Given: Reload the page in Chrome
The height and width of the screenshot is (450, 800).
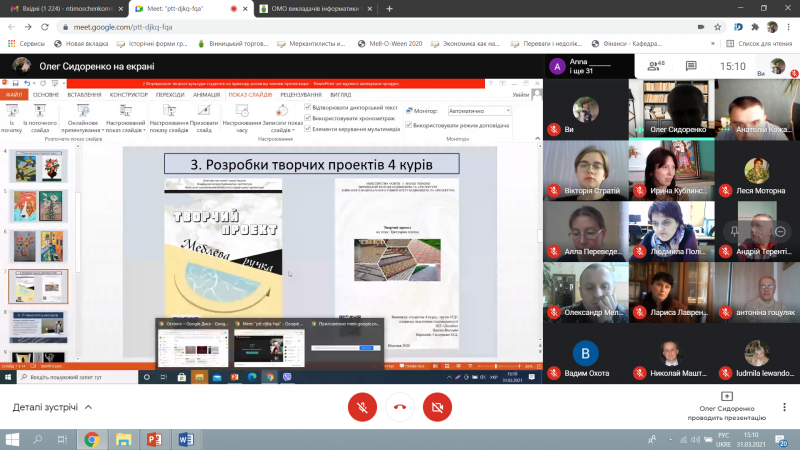Looking at the screenshot, I should (45, 27).
